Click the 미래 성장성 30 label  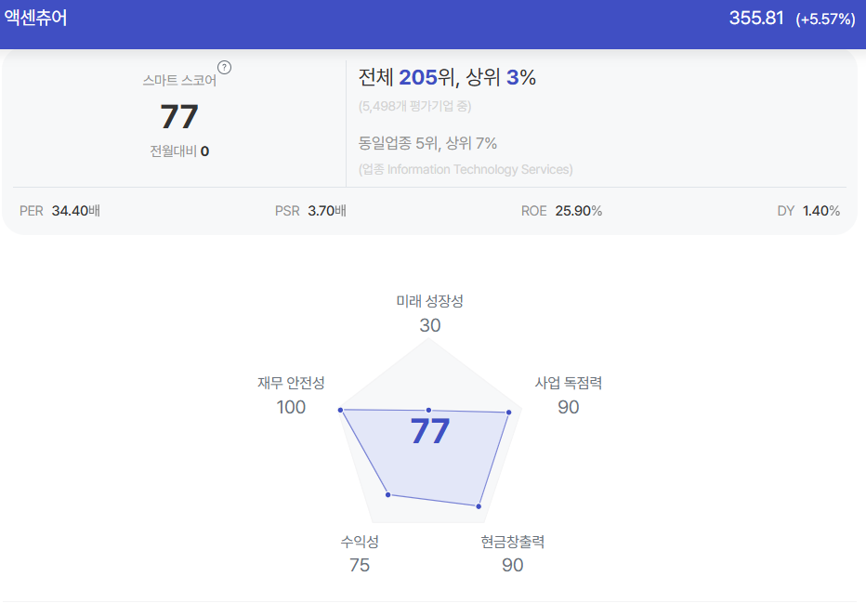coord(429,313)
